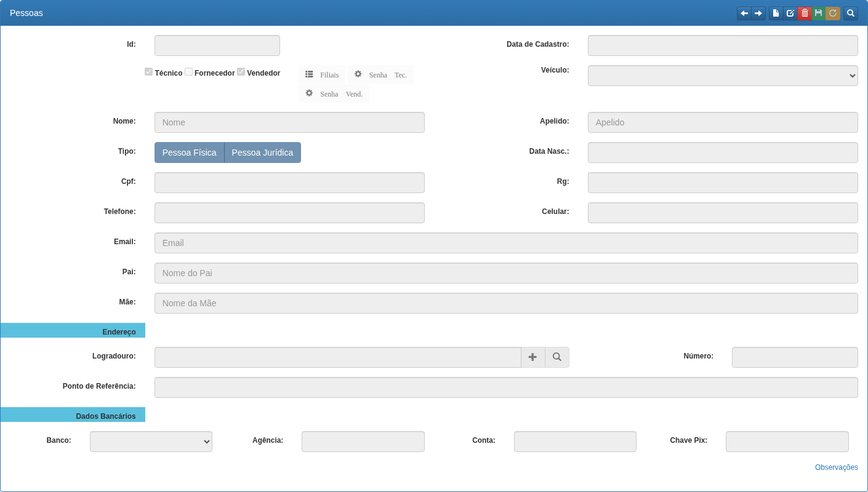Click the edit record pencil icon
Viewport: 868px width, 492px height.
[790, 13]
